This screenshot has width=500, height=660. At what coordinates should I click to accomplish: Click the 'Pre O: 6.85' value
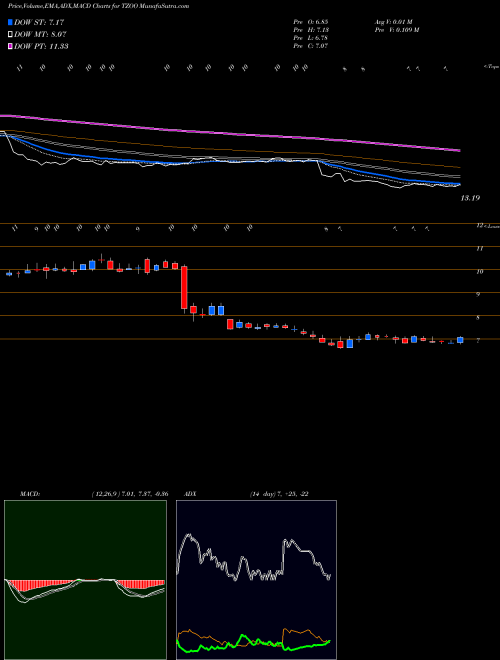coord(311,22)
